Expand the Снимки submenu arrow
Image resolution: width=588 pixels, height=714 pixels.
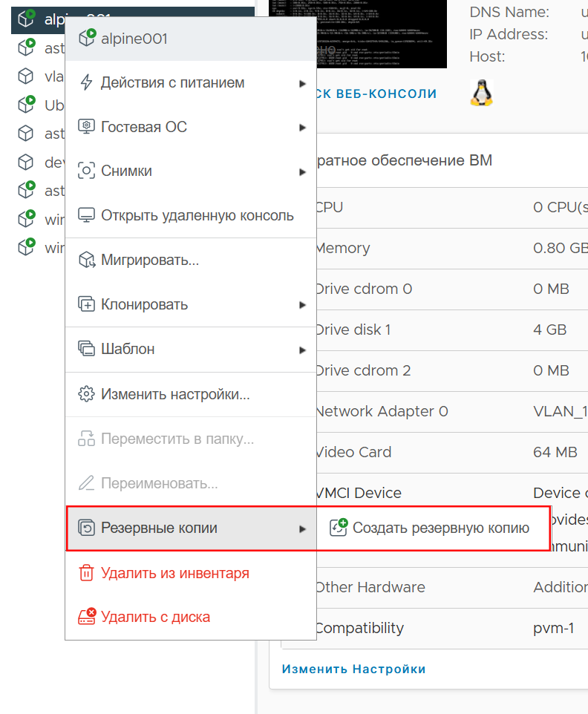(302, 171)
